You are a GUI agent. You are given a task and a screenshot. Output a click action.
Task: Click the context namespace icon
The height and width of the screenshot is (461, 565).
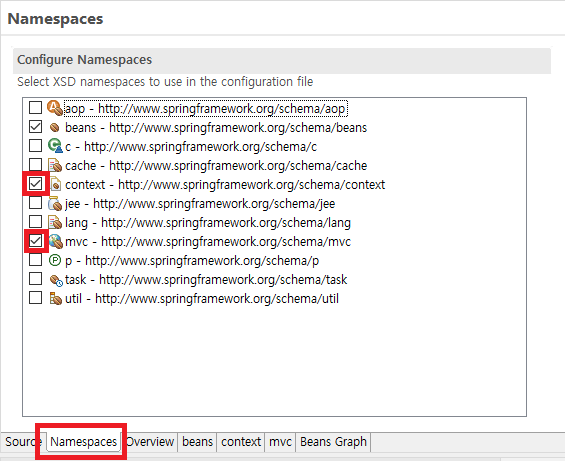tap(55, 184)
